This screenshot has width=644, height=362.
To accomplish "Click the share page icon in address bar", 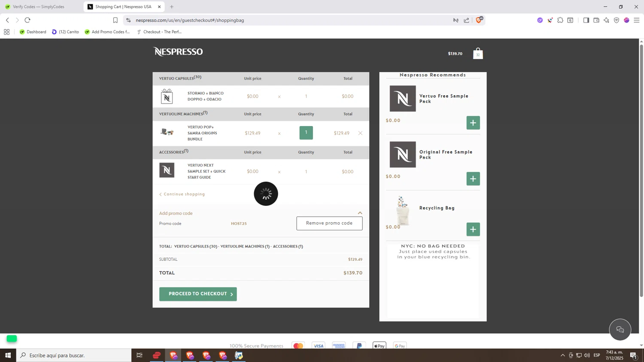I will pos(467,20).
